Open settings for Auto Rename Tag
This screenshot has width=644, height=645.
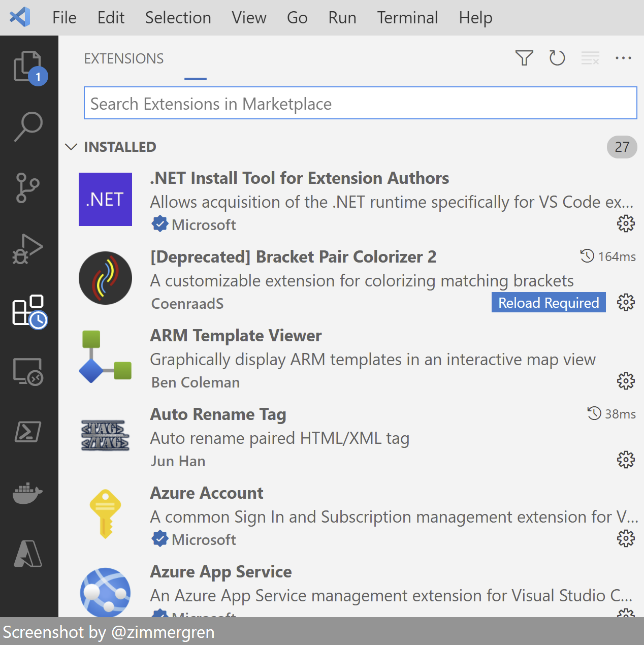(x=626, y=460)
